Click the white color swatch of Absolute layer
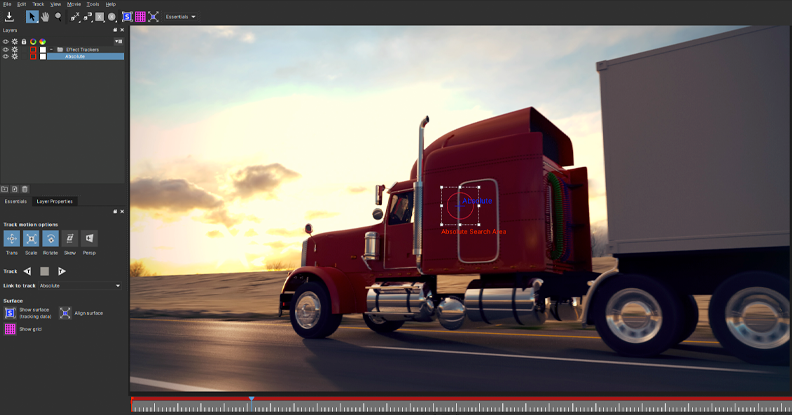Image resolution: width=792 pixels, height=415 pixels. click(43, 56)
